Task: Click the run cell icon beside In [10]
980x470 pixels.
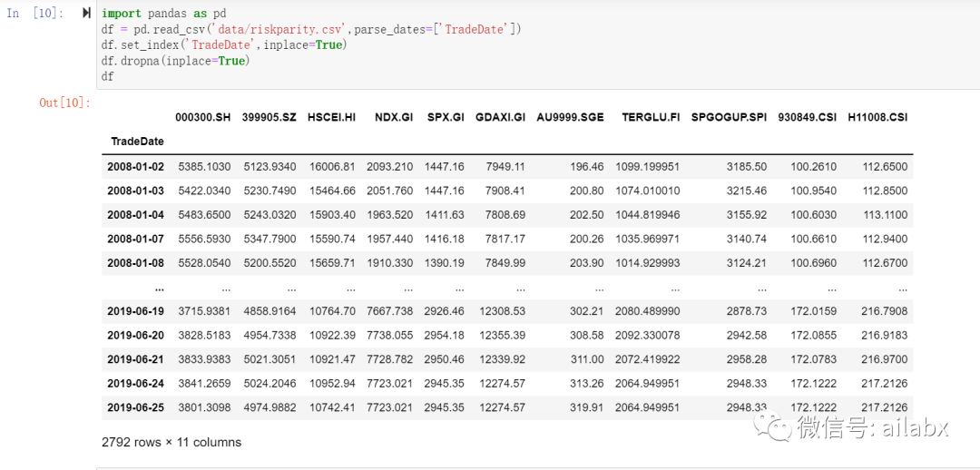Action: coord(86,13)
